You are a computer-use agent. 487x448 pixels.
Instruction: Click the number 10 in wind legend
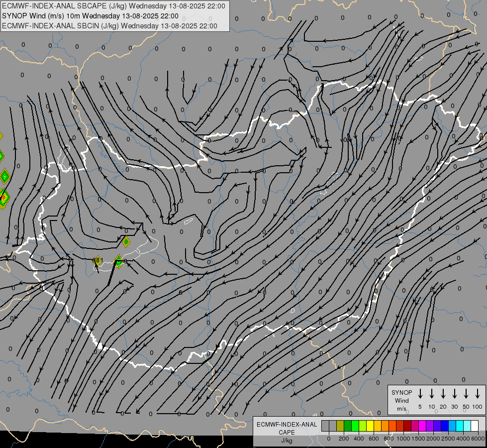click(x=432, y=407)
